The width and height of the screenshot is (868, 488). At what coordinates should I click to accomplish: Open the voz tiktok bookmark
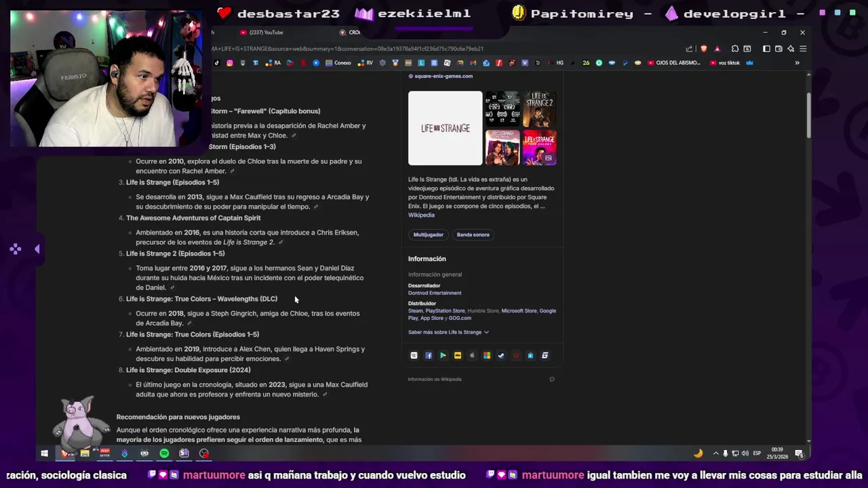[726, 63]
